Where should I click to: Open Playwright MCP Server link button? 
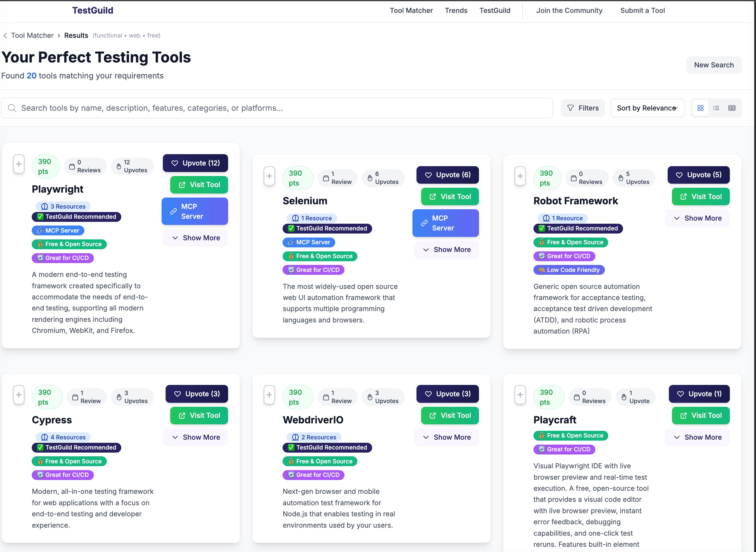pyautogui.click(x=195, y=211)
